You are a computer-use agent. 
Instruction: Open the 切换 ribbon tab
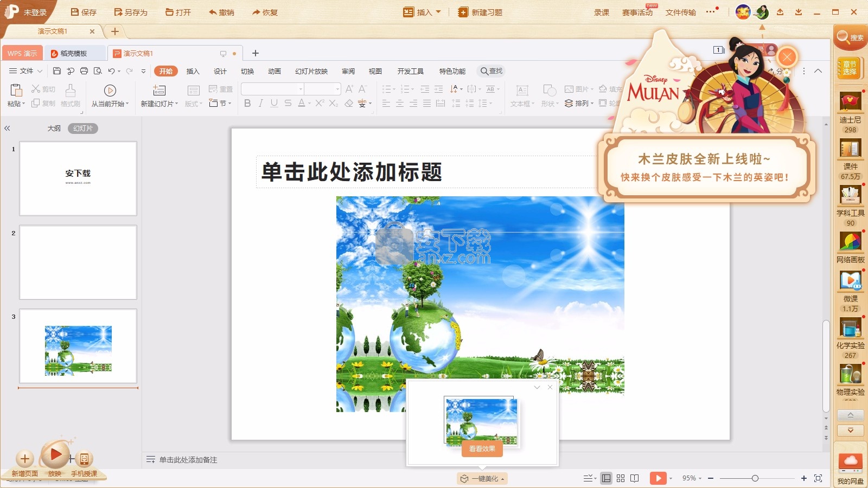coord(247,71)
